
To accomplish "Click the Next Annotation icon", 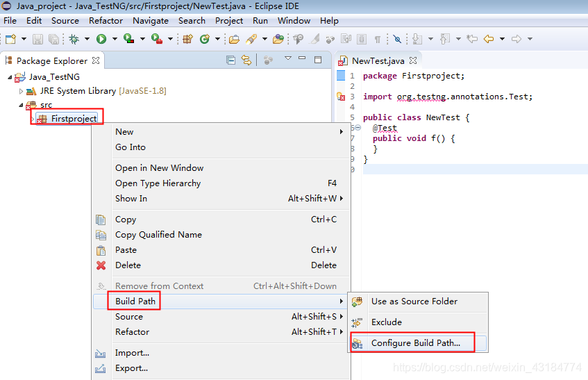I will click(x=417, y=39).
